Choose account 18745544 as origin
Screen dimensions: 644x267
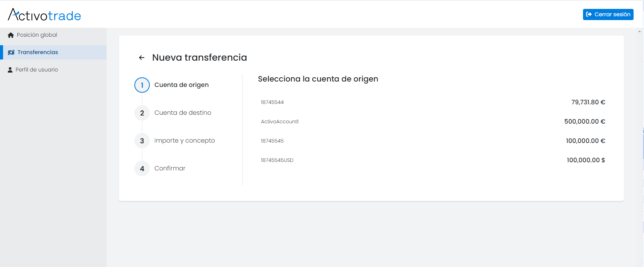[x=433, y=102]
